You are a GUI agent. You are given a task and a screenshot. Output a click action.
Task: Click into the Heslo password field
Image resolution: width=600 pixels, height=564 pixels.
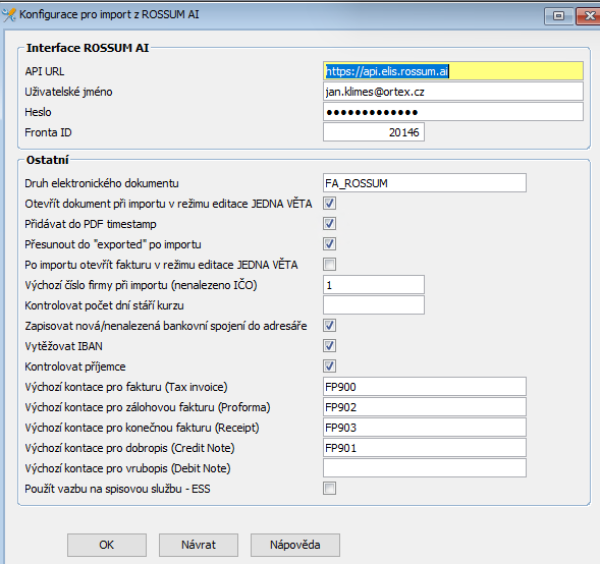tap(453, 112)
